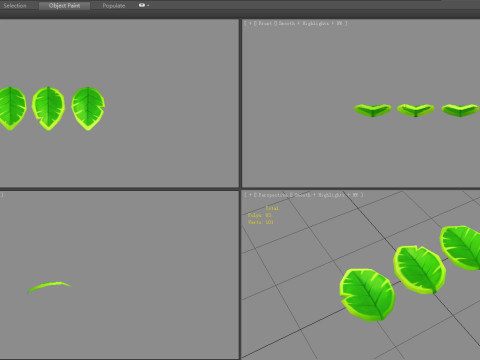Switch to the Populate ribbon tab
The width and height of the screenshot is (480, 360).
(x=114, y=6)
